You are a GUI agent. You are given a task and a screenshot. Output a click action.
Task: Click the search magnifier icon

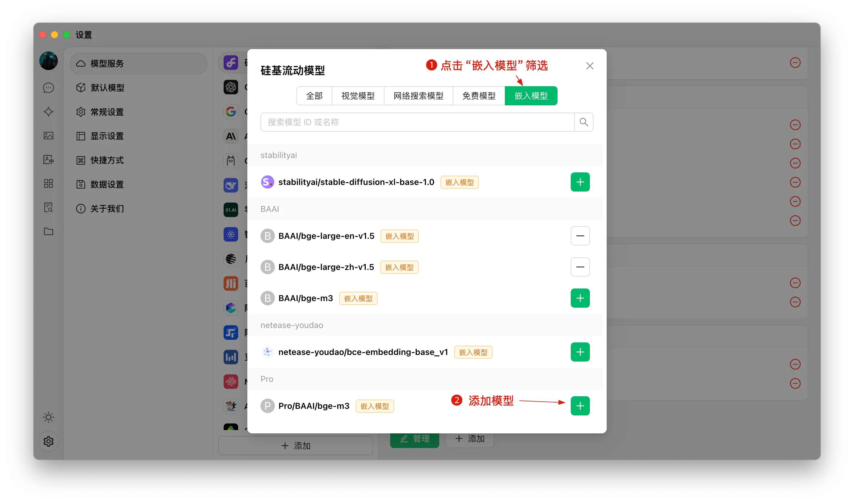(x=584, y=122)
